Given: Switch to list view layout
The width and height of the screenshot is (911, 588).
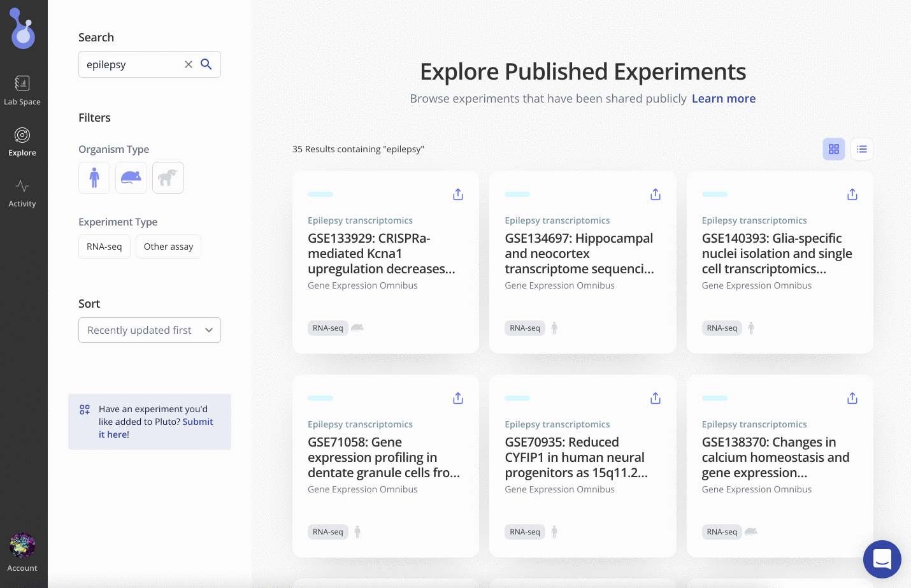Looking at the screenshot, I should 861,149.
